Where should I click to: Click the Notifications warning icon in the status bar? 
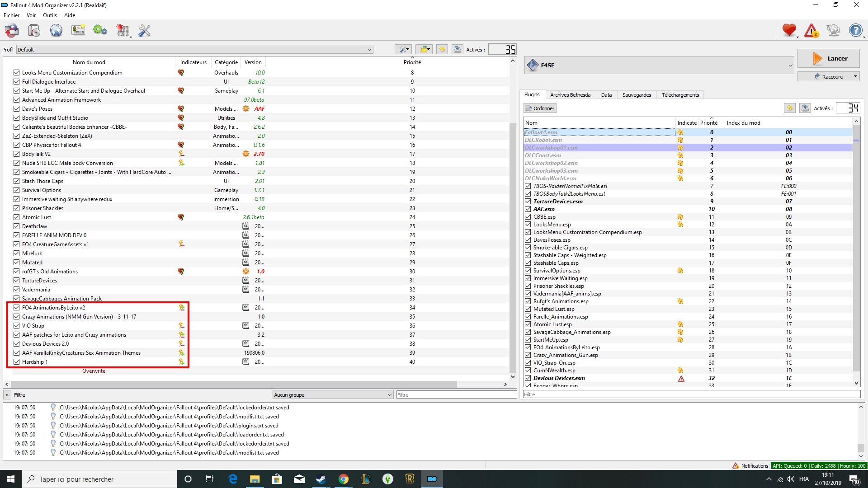(736, 465)
